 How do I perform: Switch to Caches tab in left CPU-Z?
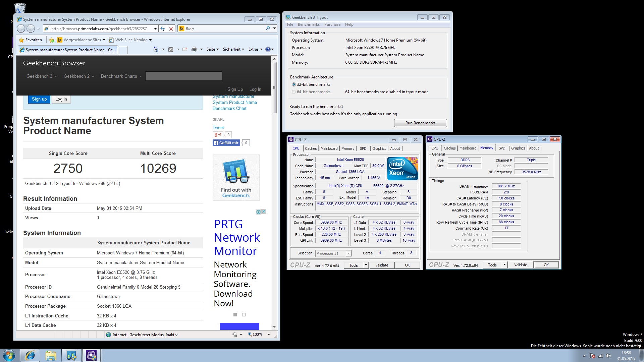(x=311, y=148)
